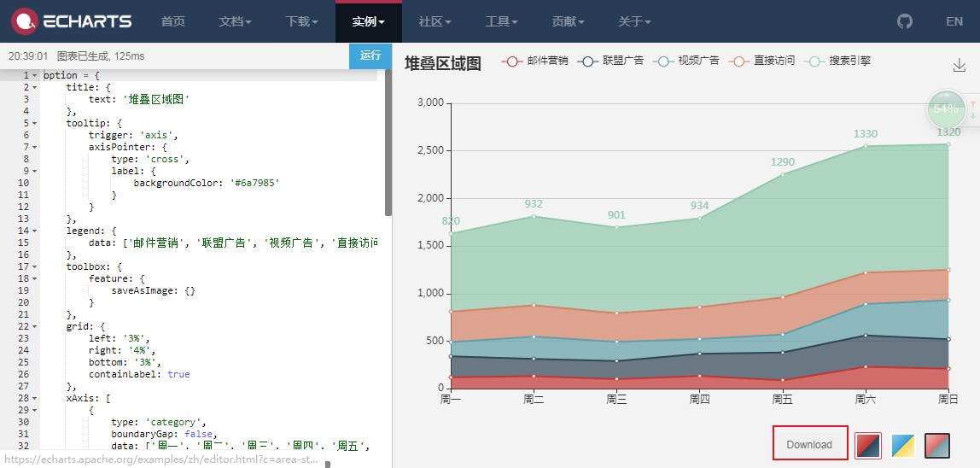Viewport: 980px width, 468px height.
Task: Click the 运行 run button
Action: tap(370, 56)
